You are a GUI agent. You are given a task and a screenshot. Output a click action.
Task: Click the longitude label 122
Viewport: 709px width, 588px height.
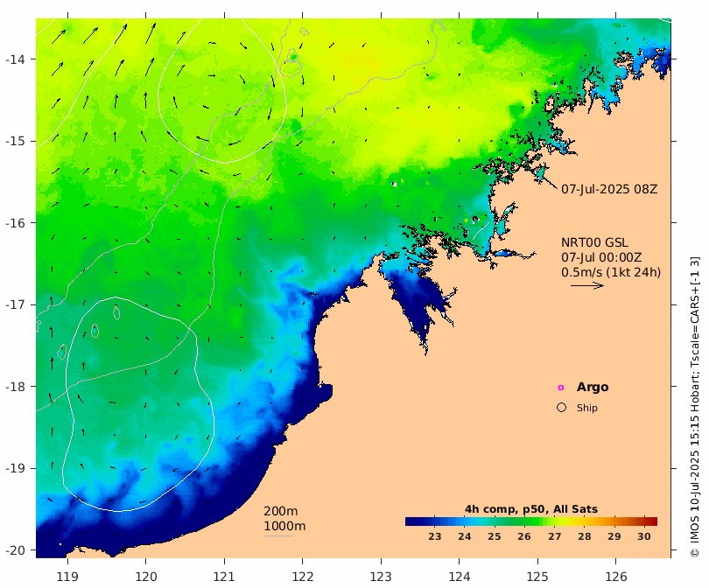click(303, 577)
